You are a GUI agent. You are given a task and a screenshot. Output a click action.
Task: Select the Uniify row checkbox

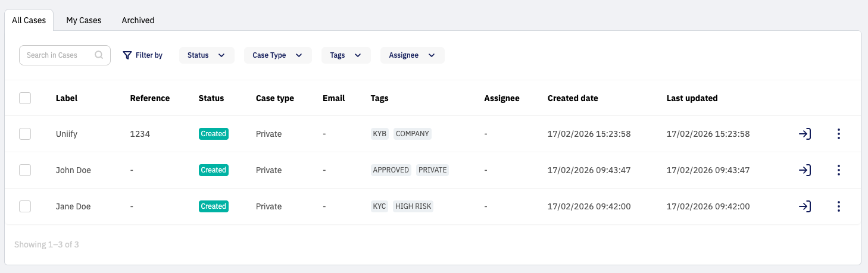click(x=25, y=134)
